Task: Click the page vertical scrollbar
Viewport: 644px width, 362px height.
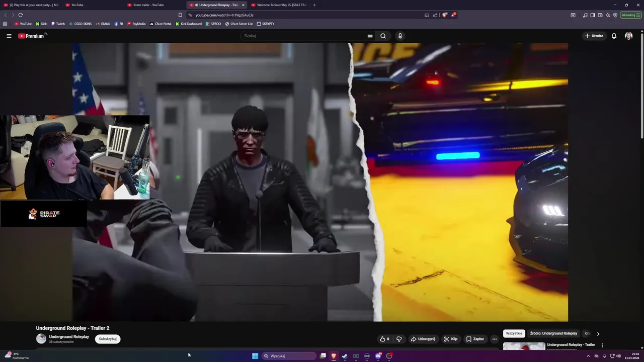Action: (x=642, y=85)
